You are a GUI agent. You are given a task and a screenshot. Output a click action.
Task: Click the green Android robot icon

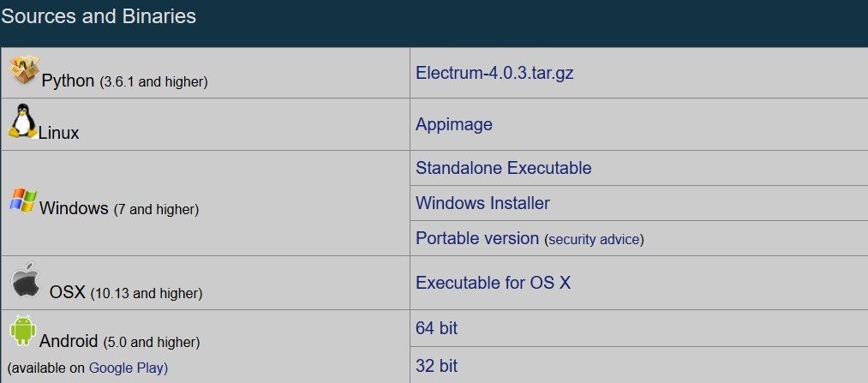click(x=22, y=331)
